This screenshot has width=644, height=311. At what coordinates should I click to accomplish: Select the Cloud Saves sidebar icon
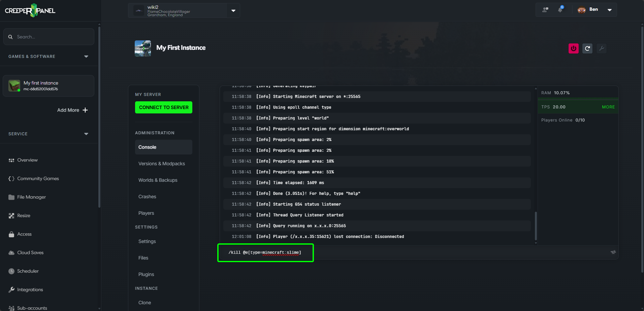(x=11, y=252)
